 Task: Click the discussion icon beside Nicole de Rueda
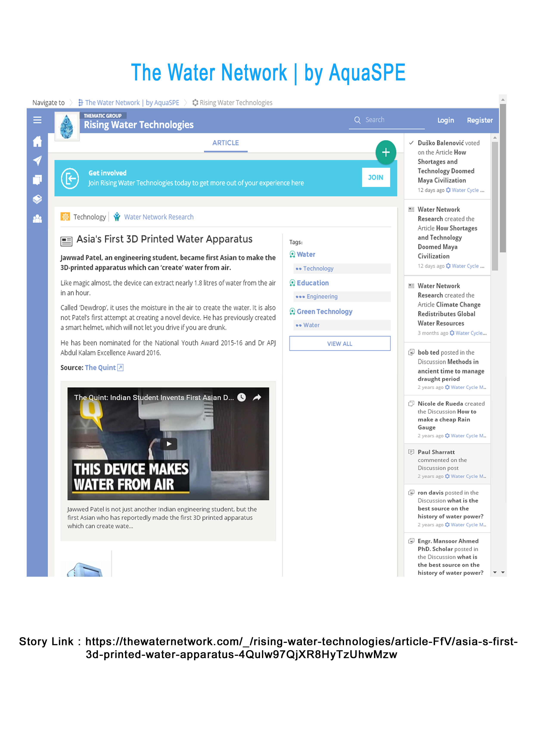pyautogui.click(x=411, y=403)
